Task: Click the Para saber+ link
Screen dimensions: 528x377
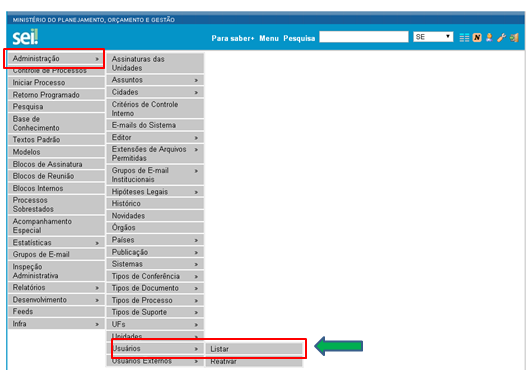Action: tap(233, 38)
